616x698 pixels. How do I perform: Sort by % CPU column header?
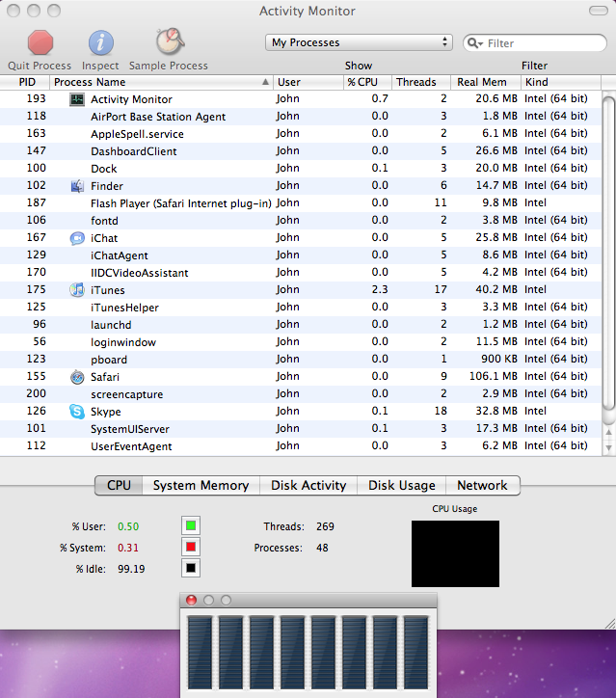[x=367, y=82]
